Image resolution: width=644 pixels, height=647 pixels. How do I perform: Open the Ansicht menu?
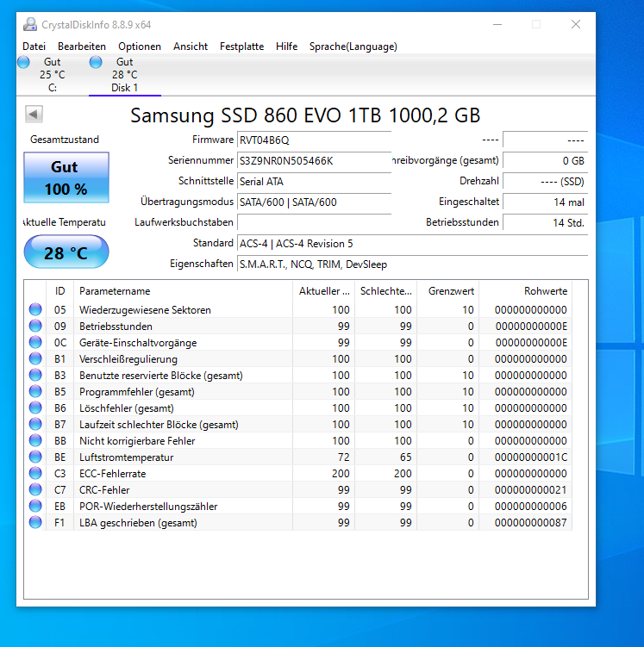point(191,47)
